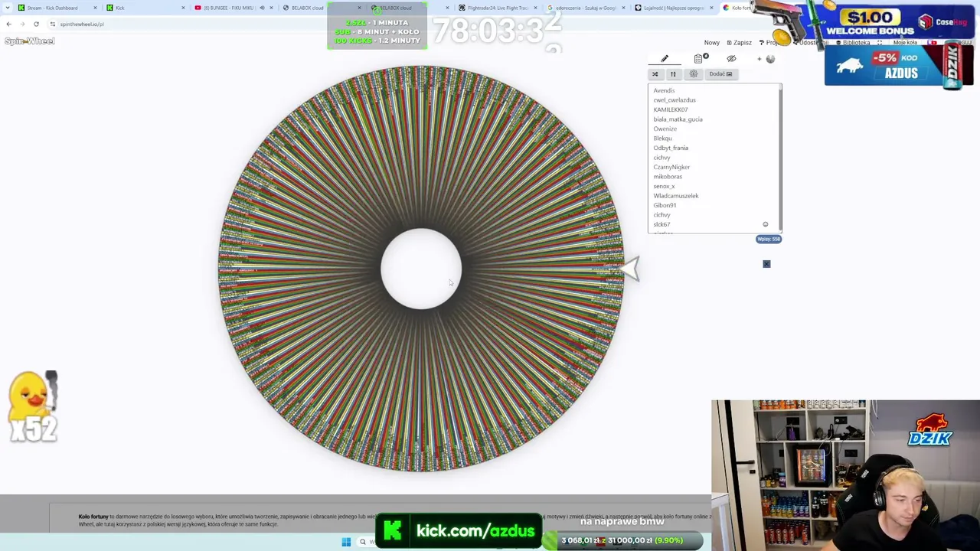Click the taskbar search icon
The height and width of the screenshot is (551, 980).
pyautogui.click(x=363, y=542)
